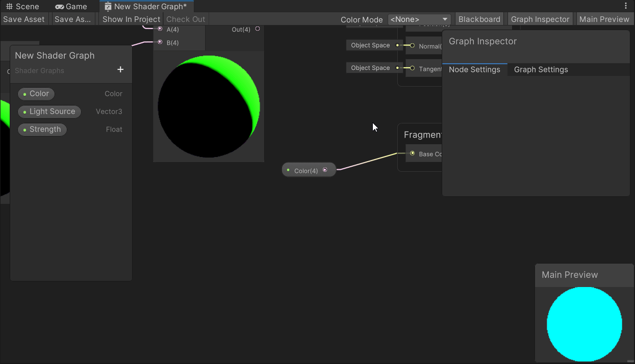Click the Tangent input port
The height and width of the screenshot is (364, 635).
pyautogui.click(x=412, y=68)
